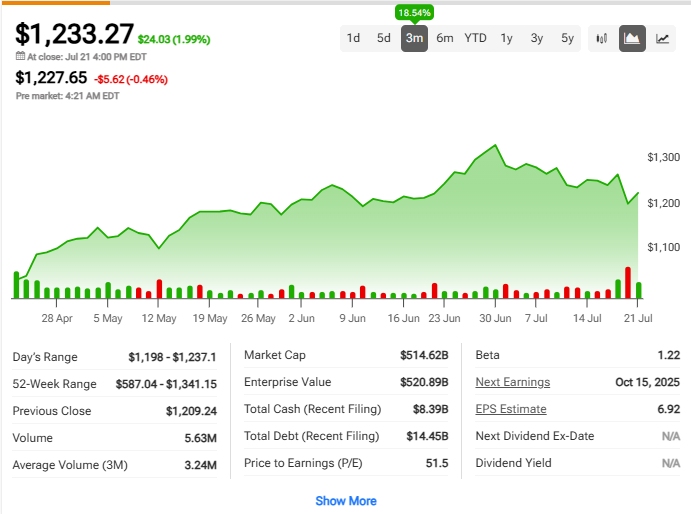Click the Total Cash value $8.39B

tap(431, 409)
